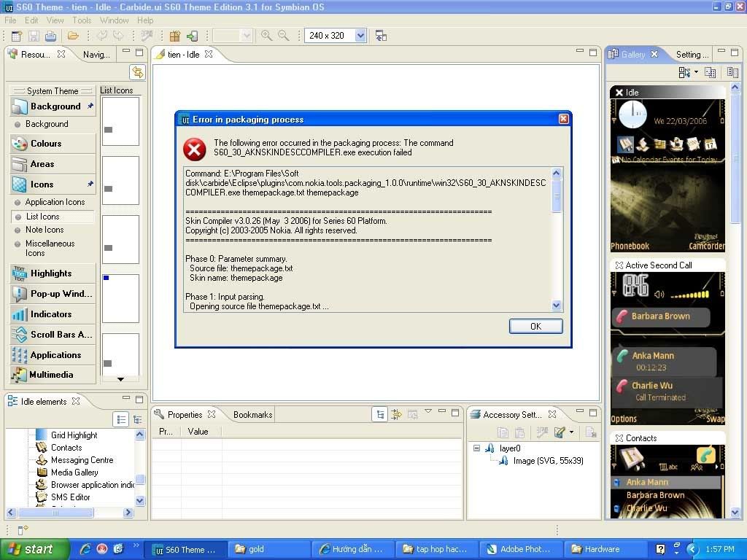Image resolution: width=747 pixels, height=560 pixels.
Task: Open the Gallery layout dropdown arrow
Action: coord(696,72)
